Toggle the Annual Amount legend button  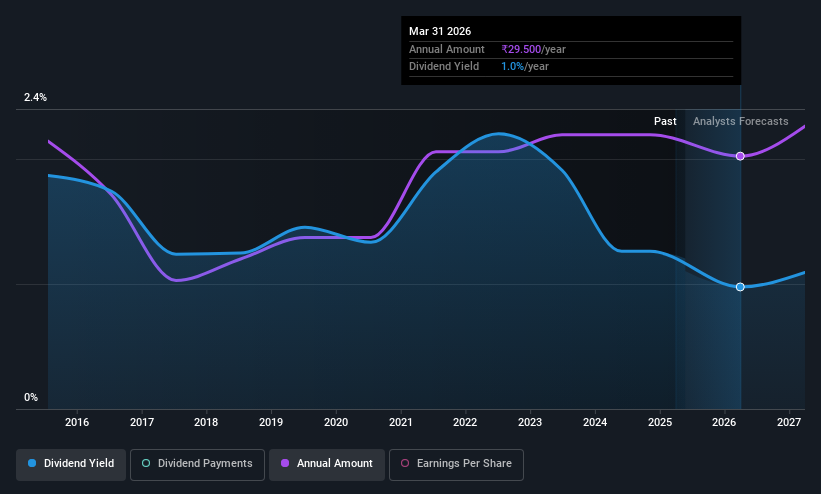[327, 464]
